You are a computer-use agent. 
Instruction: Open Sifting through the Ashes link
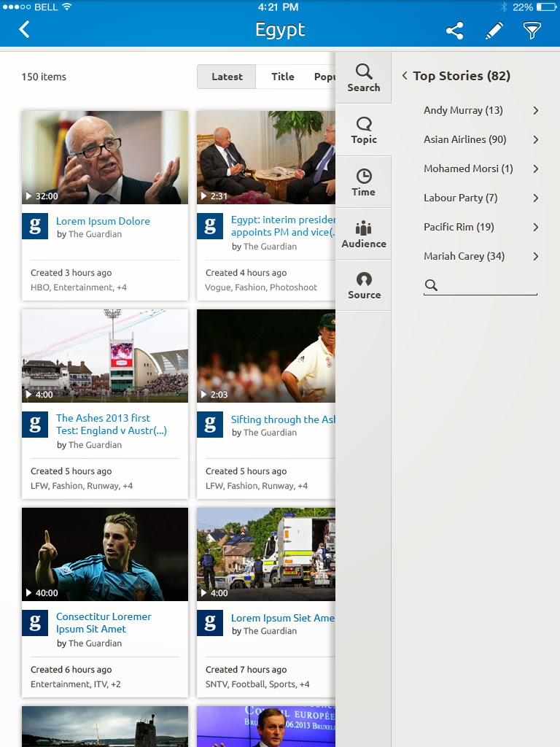[283, 419]
